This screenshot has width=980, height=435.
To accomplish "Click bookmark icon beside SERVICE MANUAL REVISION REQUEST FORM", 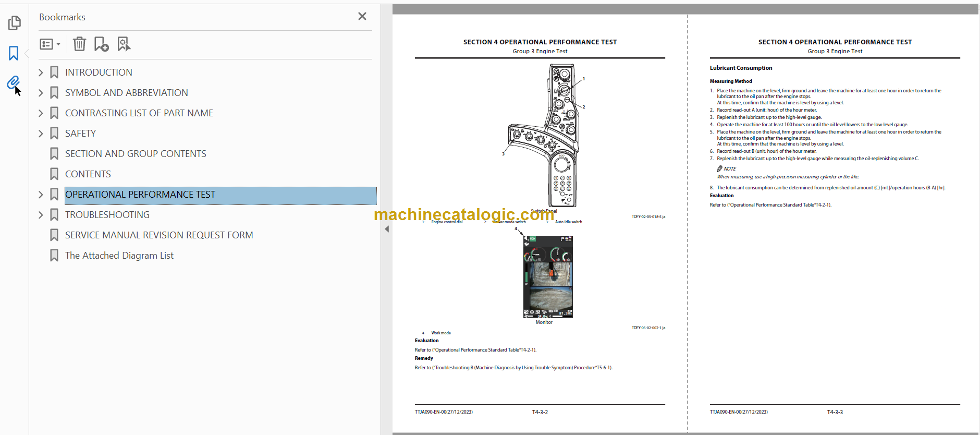I will pos(54,235).
